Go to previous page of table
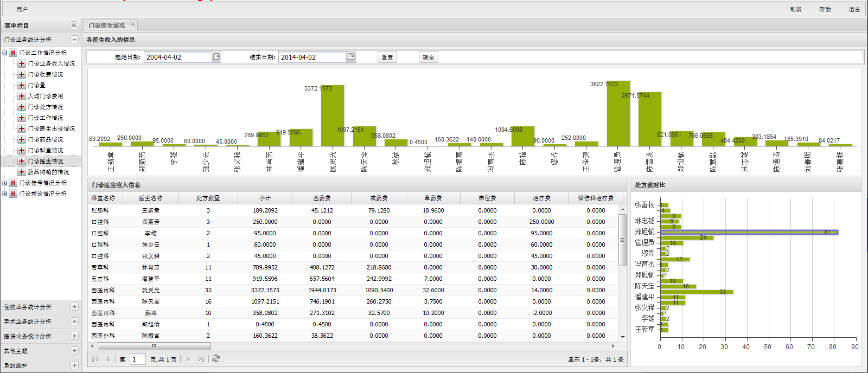The width and height of the screenshot is (868, 373). (x=108, y=359)
